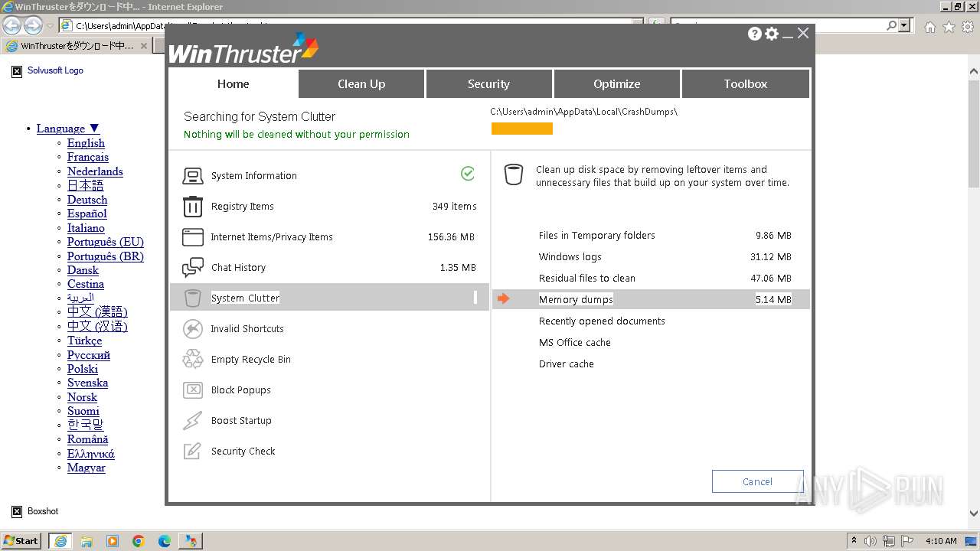Click the Chat History speech bubbles icon

tap(193, 268)
